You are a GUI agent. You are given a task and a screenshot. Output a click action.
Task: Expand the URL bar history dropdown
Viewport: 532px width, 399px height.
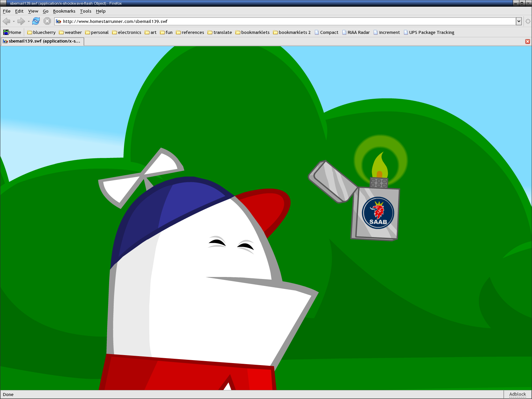pyautogui.click(x=518, y=21)
